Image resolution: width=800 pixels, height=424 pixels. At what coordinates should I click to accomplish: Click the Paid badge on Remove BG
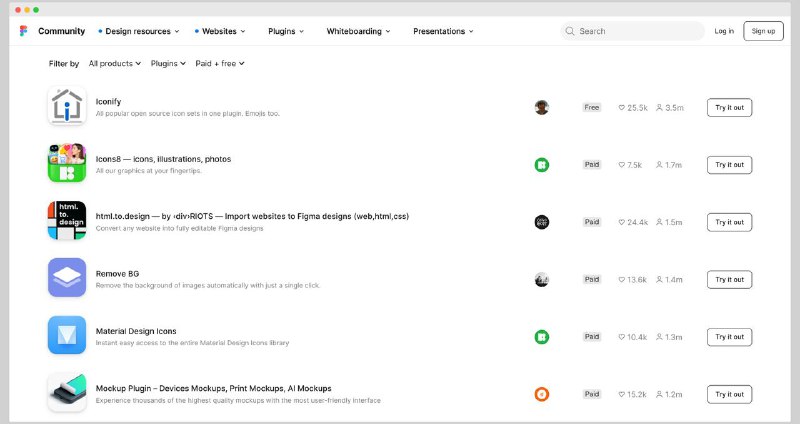(592, 280)
